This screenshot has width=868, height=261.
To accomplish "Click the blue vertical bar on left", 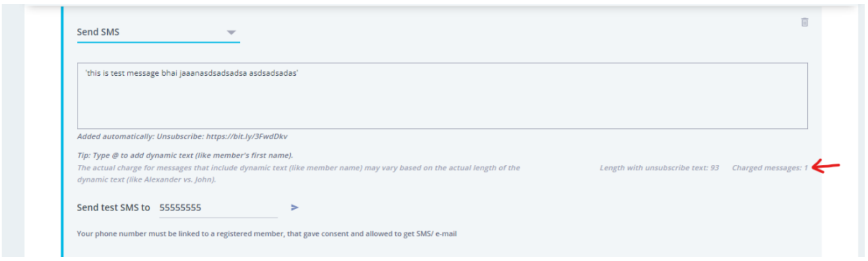I will 62,132.
